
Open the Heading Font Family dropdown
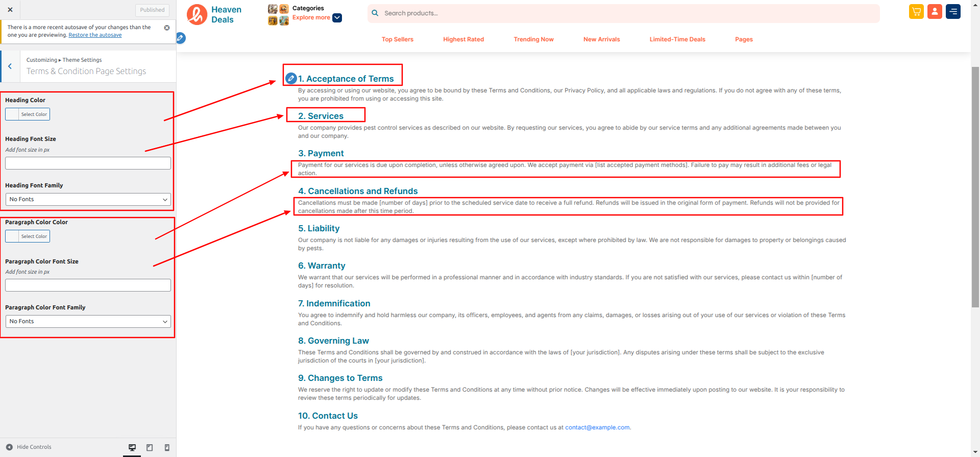[88, 200]
